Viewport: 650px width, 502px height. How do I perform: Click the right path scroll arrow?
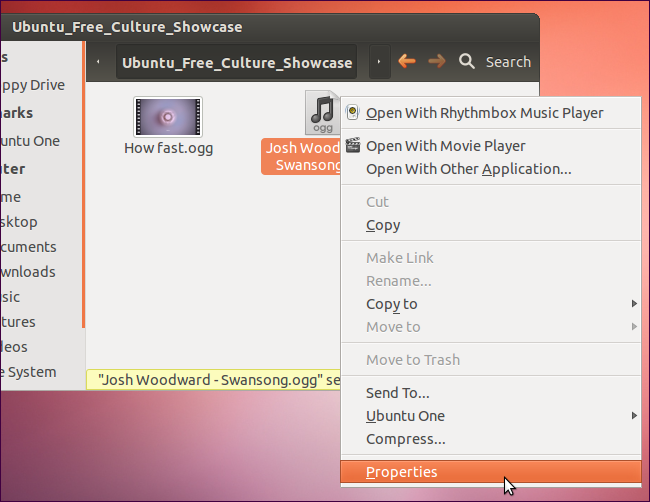[379, 62]
